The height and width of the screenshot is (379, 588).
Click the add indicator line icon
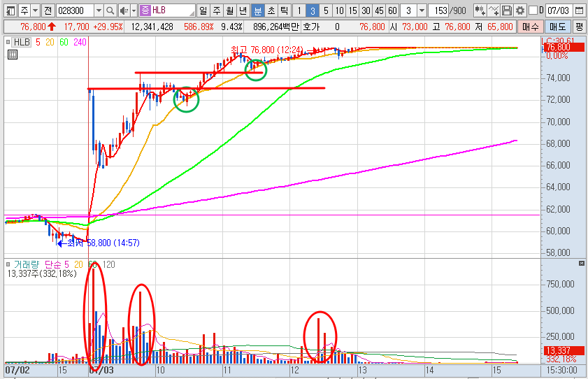(x=494, y=10)
